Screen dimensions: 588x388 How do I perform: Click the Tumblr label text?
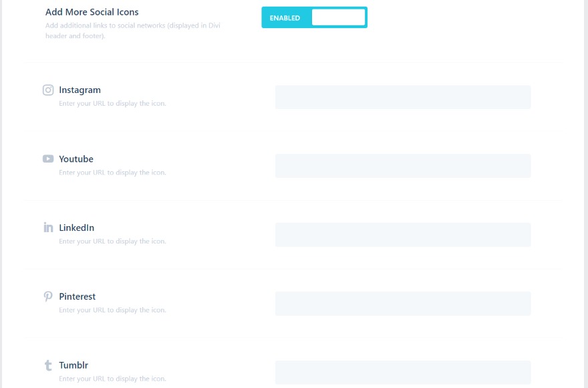click(x=73, y=365)
